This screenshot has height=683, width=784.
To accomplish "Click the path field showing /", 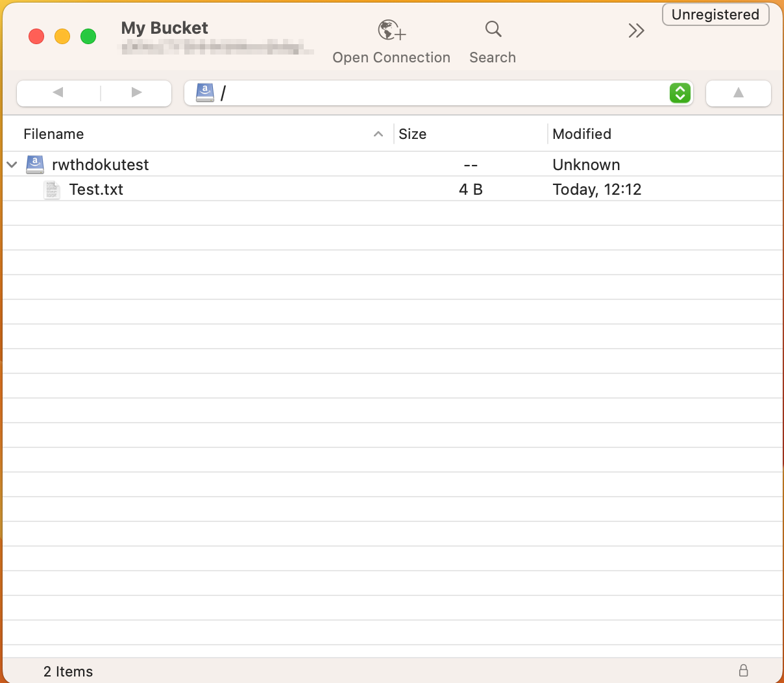I will (439, 93).
